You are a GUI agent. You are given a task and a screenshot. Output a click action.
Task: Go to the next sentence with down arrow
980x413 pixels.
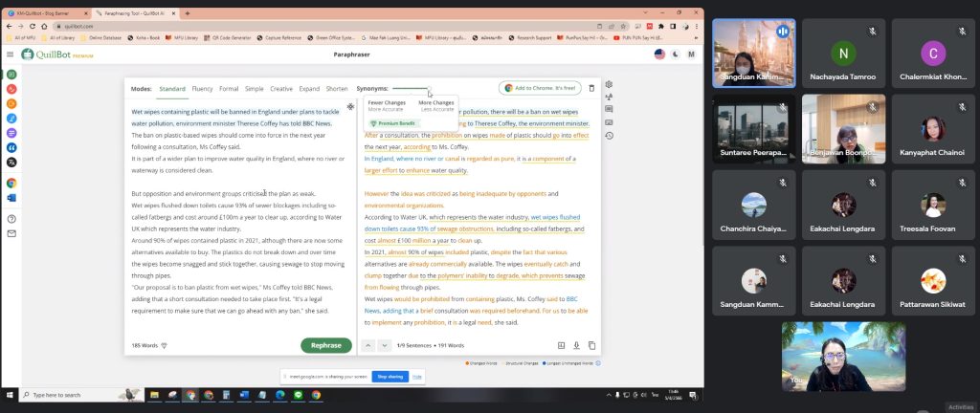point(384,345)
